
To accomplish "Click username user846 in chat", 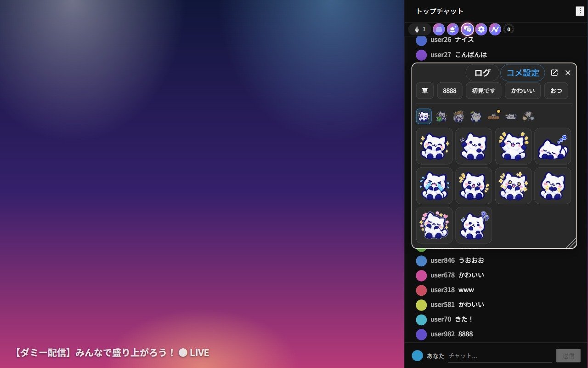I will (x=442, y=260).
